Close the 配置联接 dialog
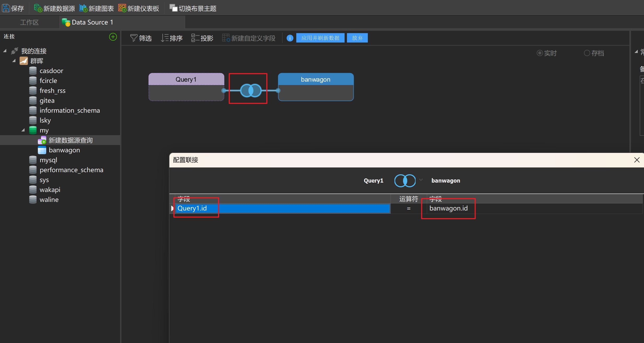The height and width of the screenshot is (343, 644). click(637, 160)
